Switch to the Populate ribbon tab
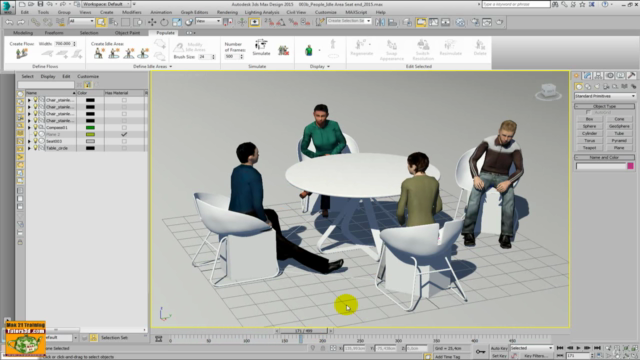Image resolution: width=640 pixels, height=360 pixels. click(165, 33)
